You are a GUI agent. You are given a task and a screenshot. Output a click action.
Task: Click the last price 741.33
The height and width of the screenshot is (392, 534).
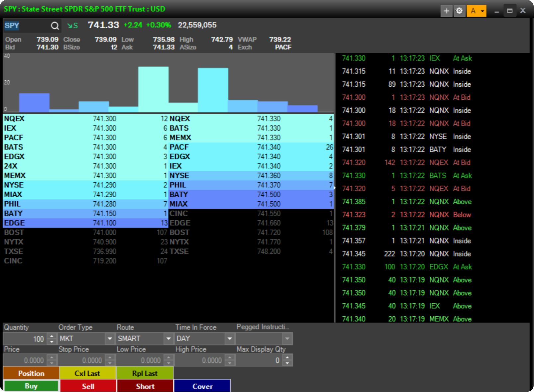(x=103, y=25)
